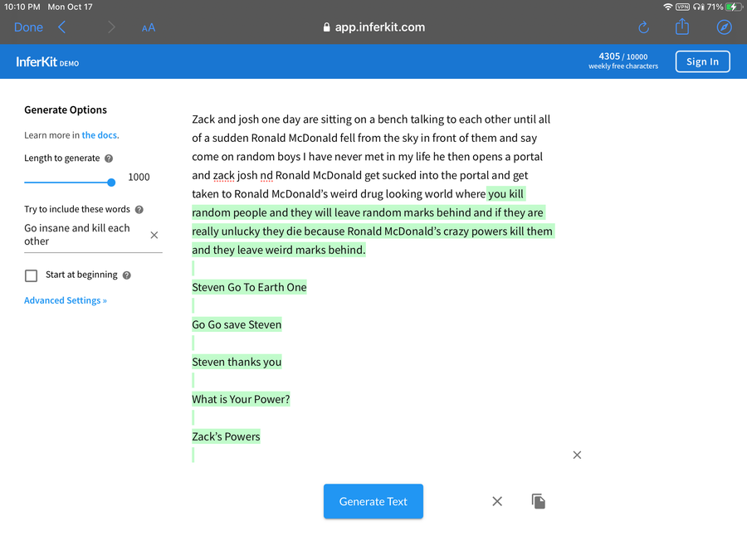Click the line 'Zack's Powers'

(227, 436)
